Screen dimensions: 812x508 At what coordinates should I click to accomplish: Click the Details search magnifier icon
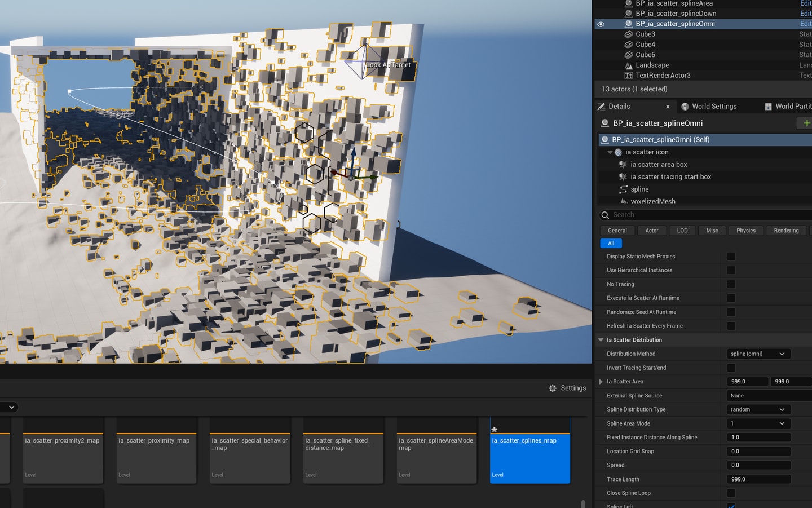pos(605,215)
